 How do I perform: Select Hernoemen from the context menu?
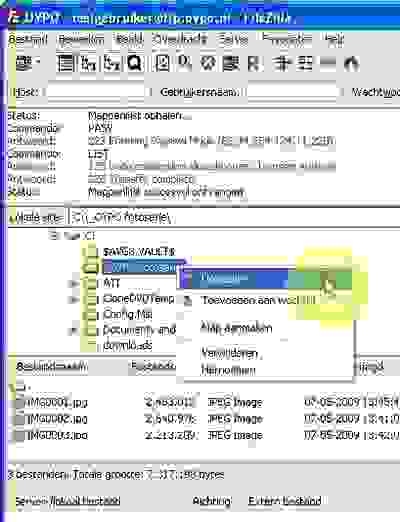(x=228, y=370)
